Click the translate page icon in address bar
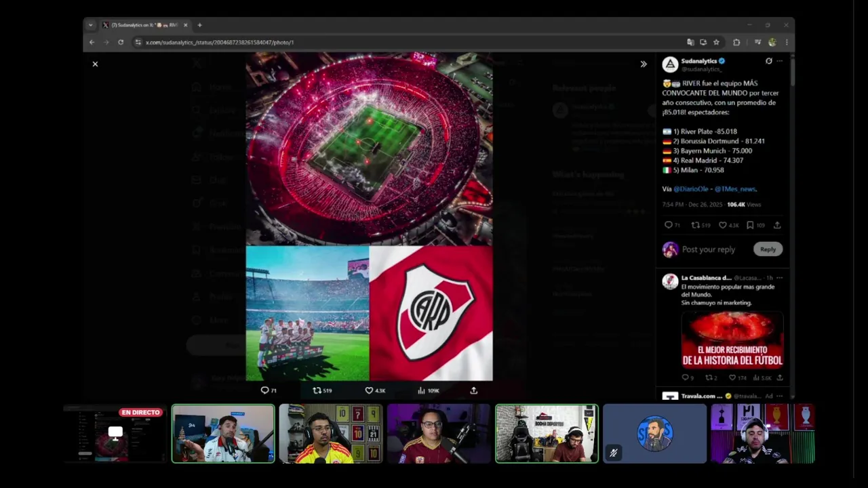 pos(690,42)
